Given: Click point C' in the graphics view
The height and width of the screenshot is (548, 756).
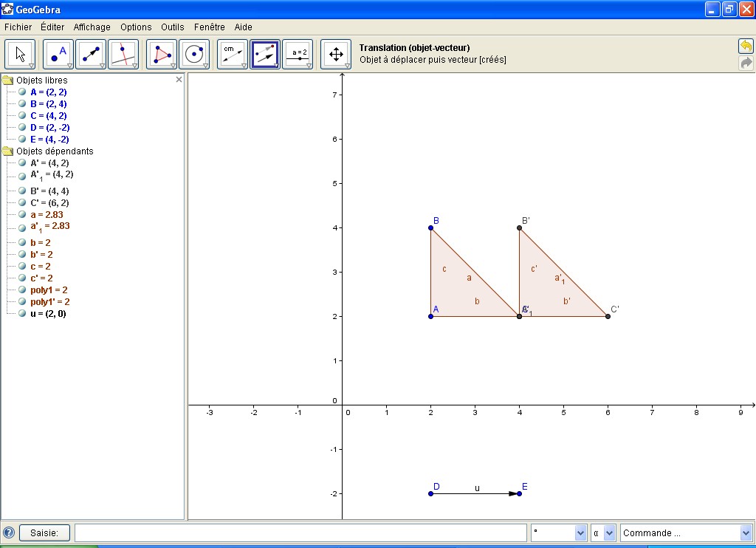Looking at the screenshot, I should click(x=608, y=316).
